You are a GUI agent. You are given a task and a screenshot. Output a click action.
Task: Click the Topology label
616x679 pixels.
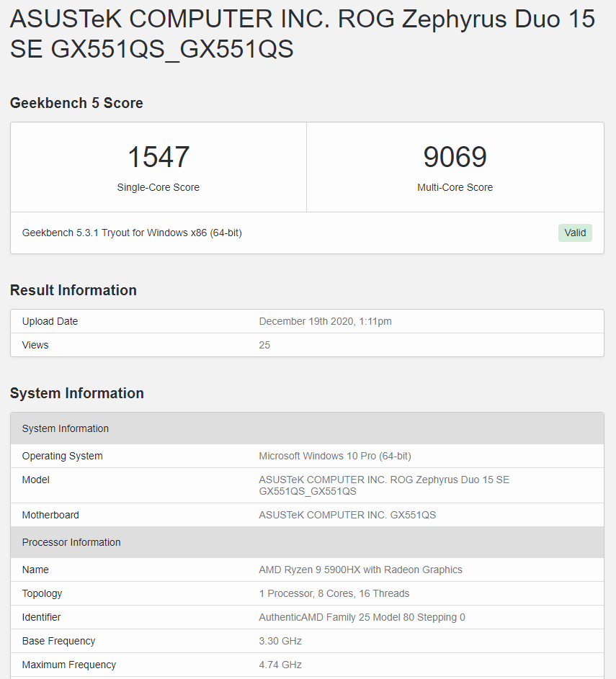click(x=42, y=594)
